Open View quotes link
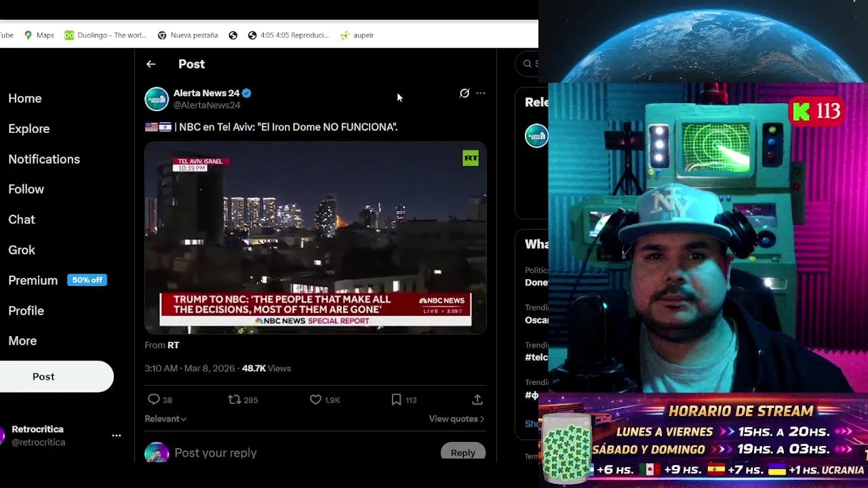868x488 pixels. [457, 419]
